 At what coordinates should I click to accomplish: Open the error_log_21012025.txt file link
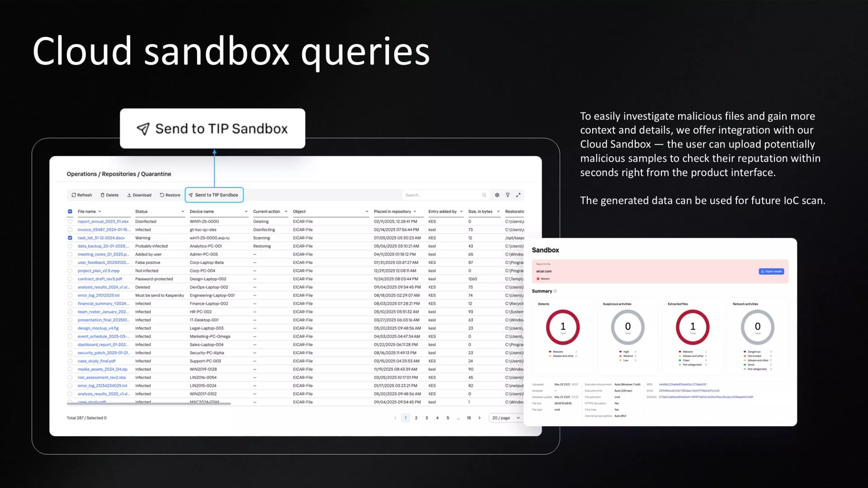pyautogui.click(x=99, y=296)
